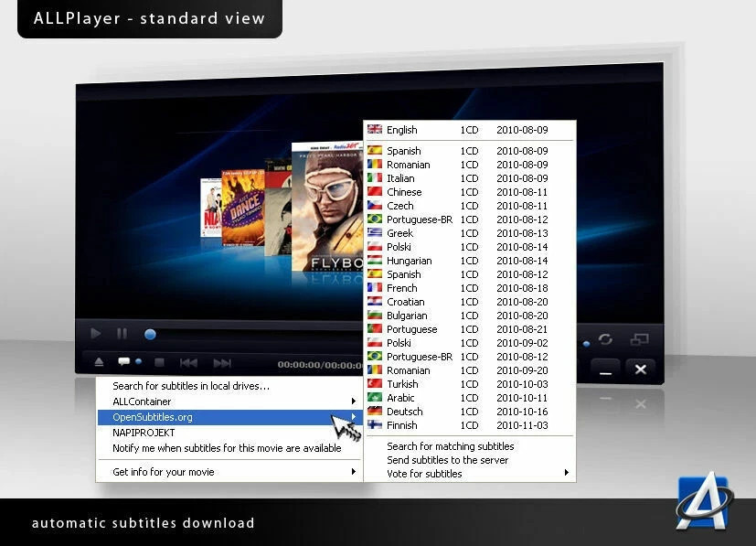Select the Italian subtitle flag row
756x546 pixels.
click(470, 178)
